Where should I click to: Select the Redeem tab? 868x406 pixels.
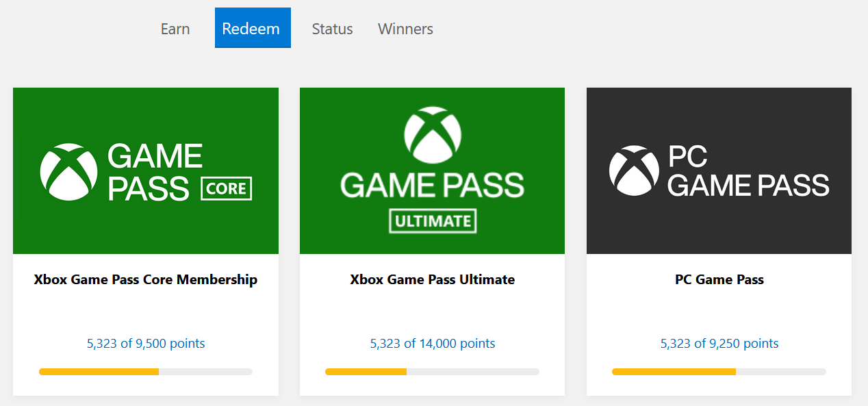[253, 27]
